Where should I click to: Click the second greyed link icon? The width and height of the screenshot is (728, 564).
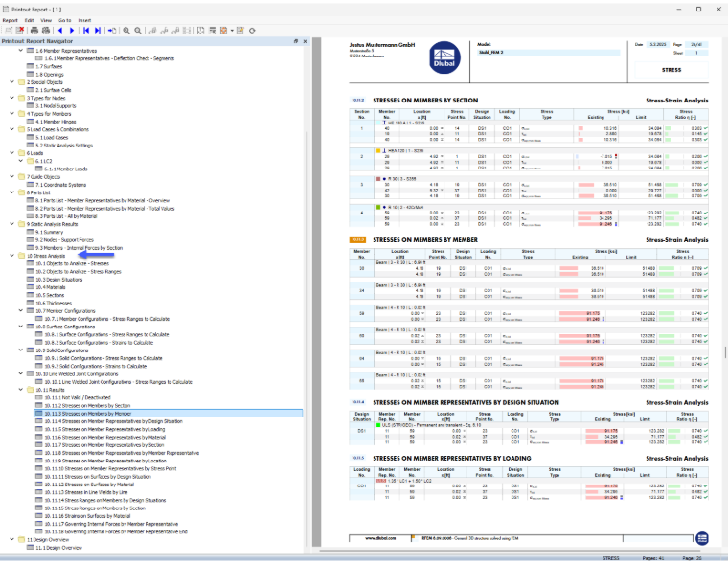pyautogui.click(x=164, y=31)
